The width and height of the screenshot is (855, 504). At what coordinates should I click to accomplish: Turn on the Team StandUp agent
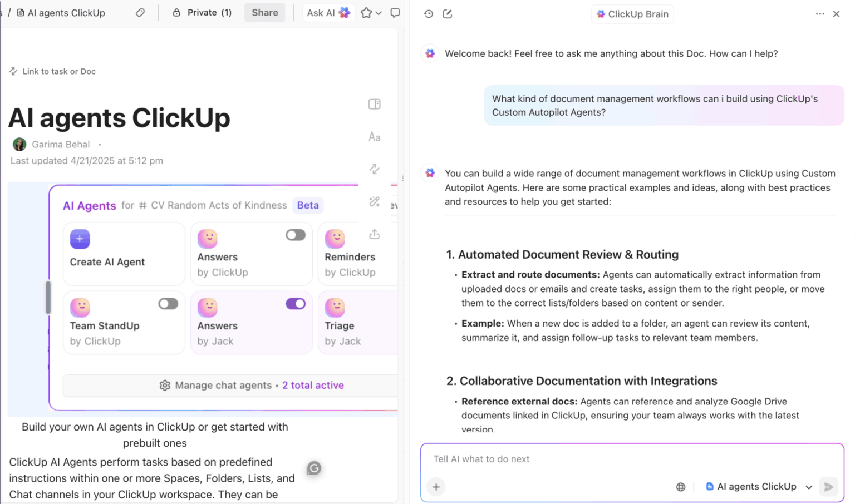pyautogui.click(x=168, y=304)
